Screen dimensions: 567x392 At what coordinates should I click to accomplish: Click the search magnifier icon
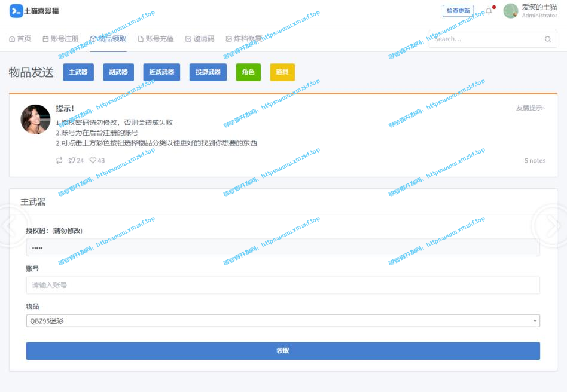[548, 39]
